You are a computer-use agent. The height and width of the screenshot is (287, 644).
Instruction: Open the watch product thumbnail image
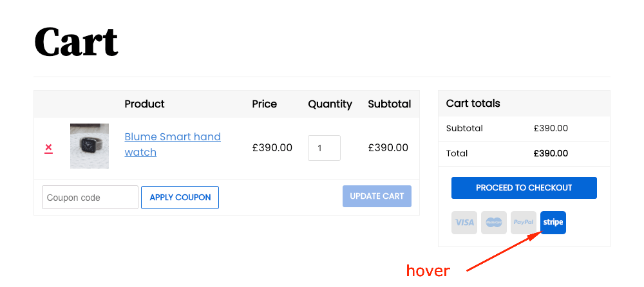click(90, 146)
